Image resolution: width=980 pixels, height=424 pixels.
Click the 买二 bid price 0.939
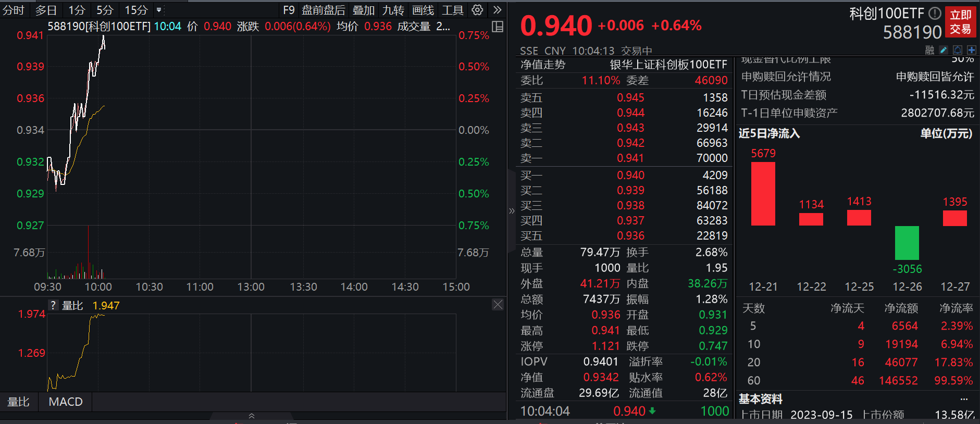pyautogui.click(x=630, y=190)
